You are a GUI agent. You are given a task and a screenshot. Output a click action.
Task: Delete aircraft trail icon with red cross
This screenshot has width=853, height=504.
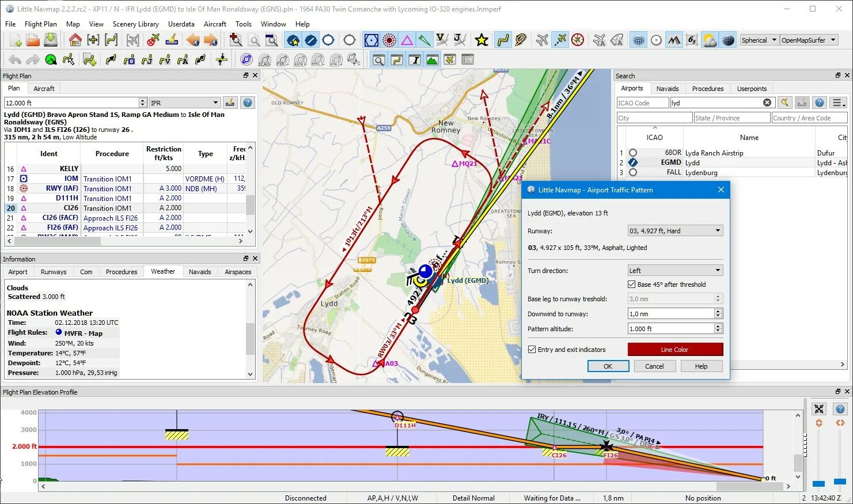[153, 40]
